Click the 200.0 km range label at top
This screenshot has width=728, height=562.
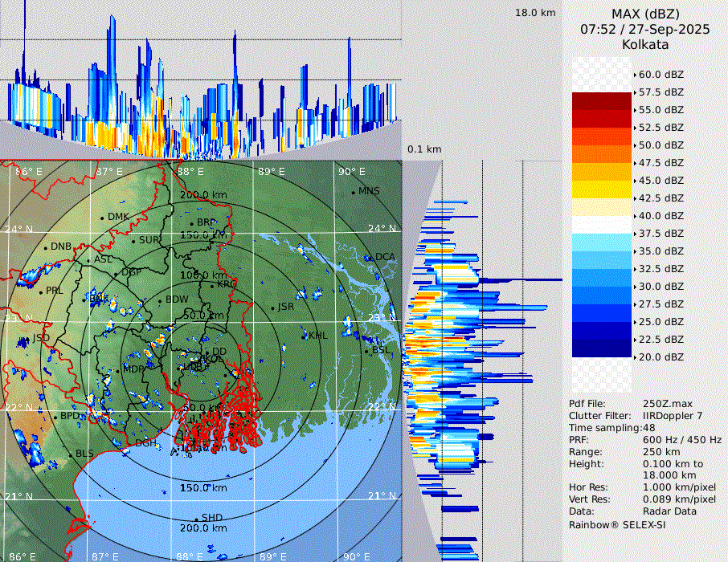(x=203, y=195)
